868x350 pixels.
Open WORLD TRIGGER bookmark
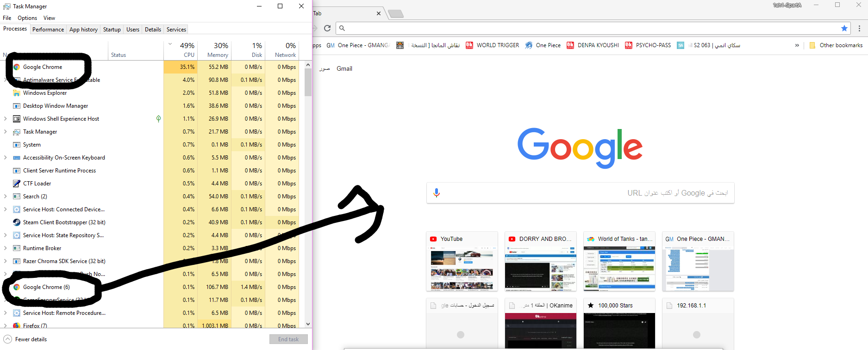pos(493,45)
